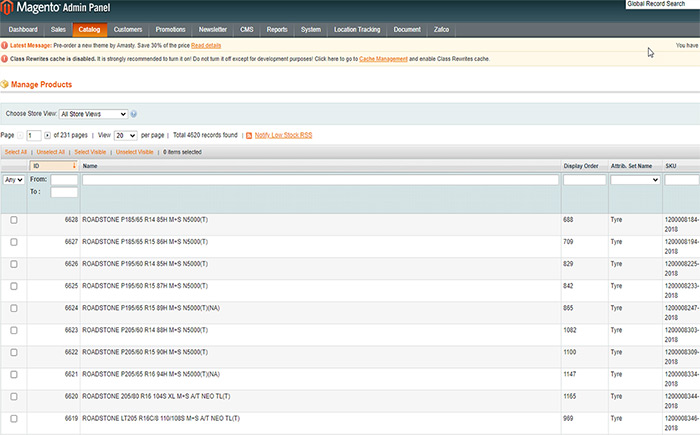Open the Zafco menu
The image size is (700, 435).
[x=442, y=29]
